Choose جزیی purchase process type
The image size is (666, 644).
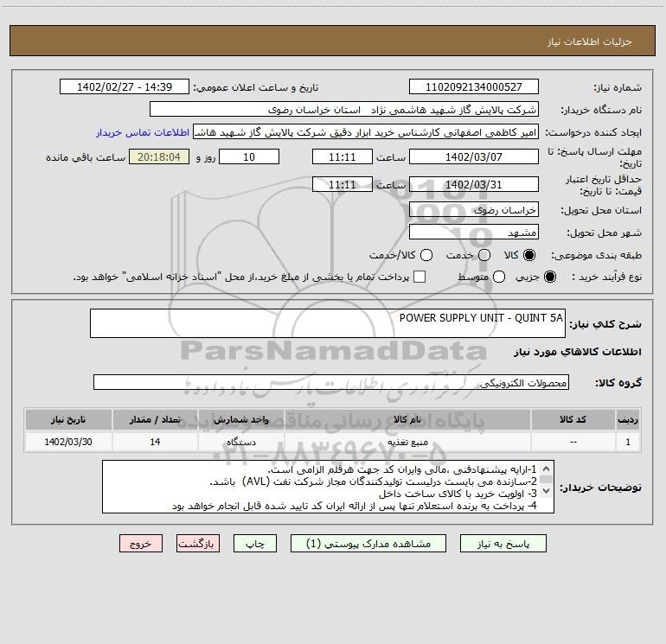click(550, 277)
